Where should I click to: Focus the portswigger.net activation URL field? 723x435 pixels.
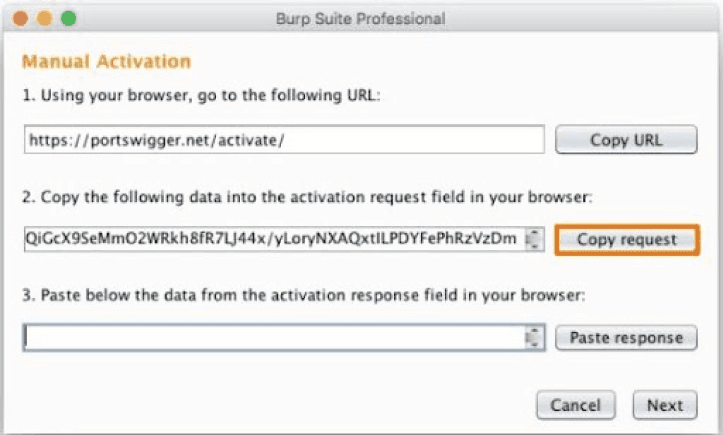[x=284, y=140]
